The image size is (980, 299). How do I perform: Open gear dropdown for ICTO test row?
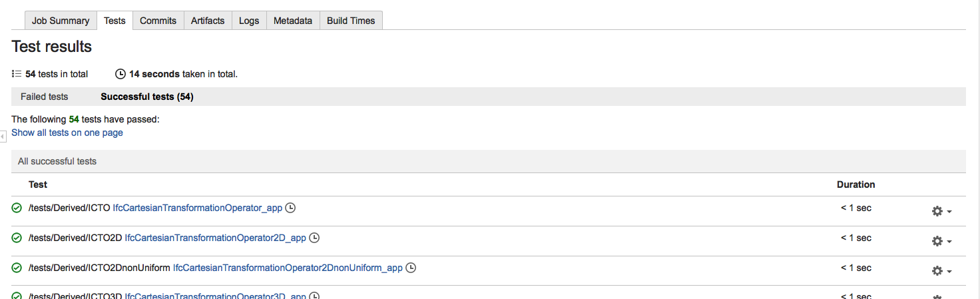(941, 211)
